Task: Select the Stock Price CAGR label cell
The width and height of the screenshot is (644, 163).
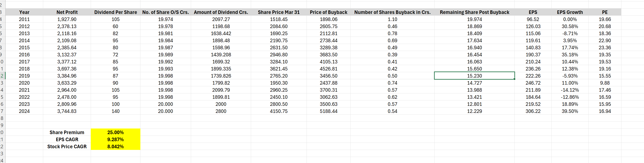Action: pos(67,147)
